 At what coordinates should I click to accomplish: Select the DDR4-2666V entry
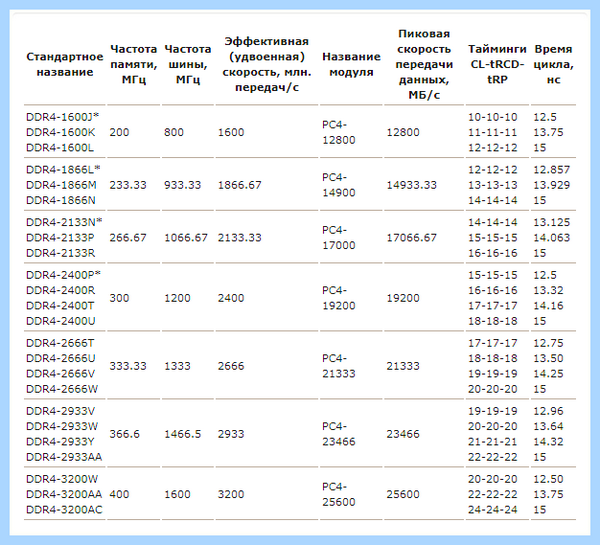(x=60, y=374)
